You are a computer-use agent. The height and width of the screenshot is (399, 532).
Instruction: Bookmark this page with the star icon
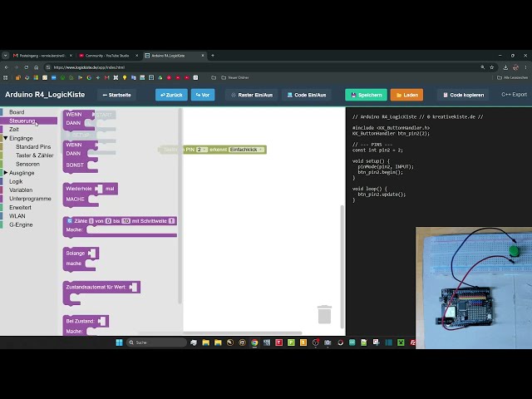491,67
